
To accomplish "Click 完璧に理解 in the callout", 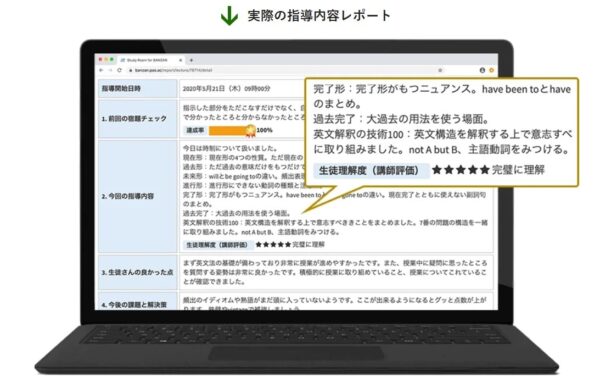I will pyautogui.click(x=518, y=170).
